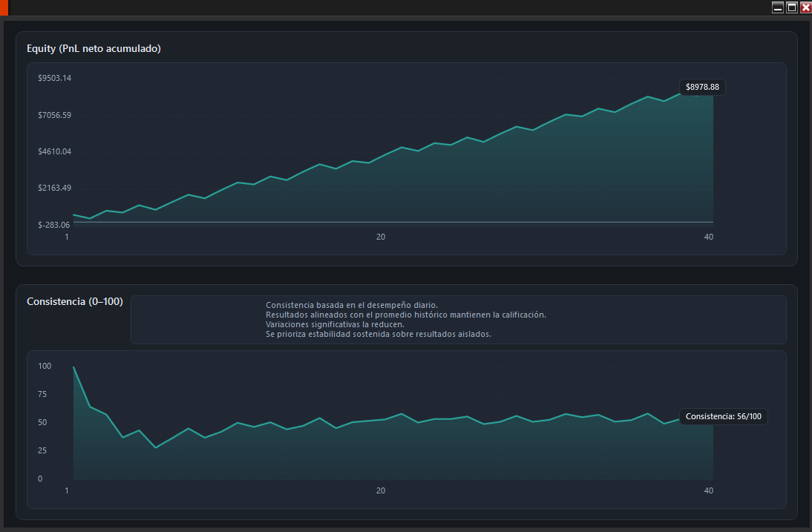812x532 pixels.
Task: Click the $-283.06 axis label
Action: [54, 225]
